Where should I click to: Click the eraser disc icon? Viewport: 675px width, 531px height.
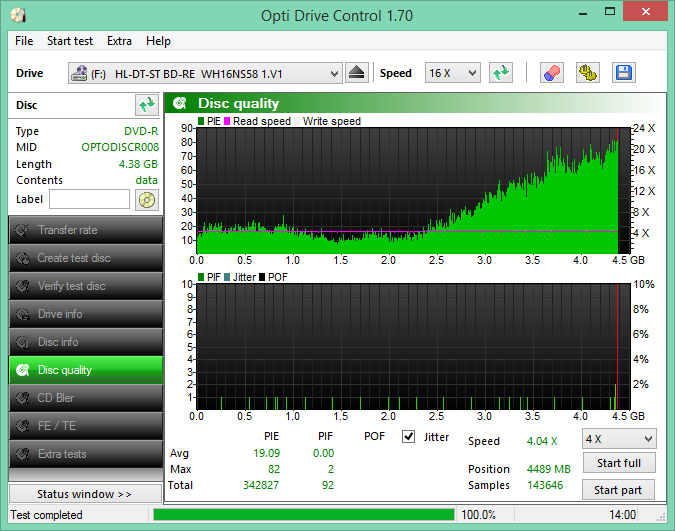pyautogui.click(x=552, y=73)
